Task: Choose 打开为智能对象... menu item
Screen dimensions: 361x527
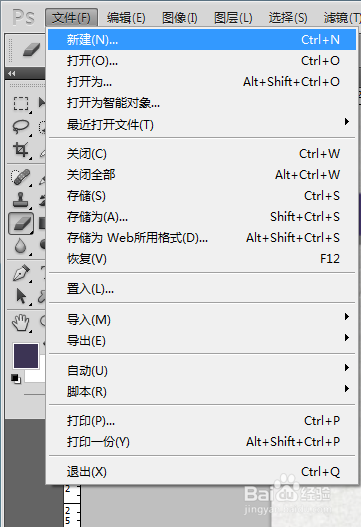Action: click(202, 103)
